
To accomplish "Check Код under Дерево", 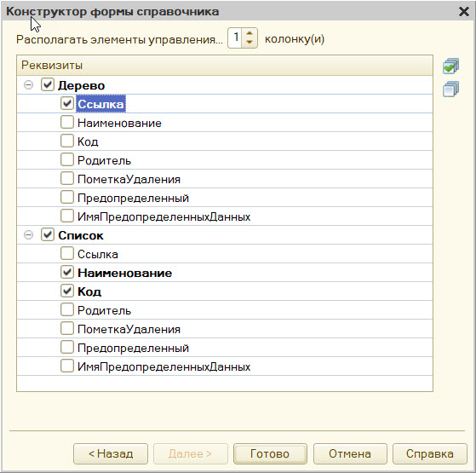I will point(66,141).
